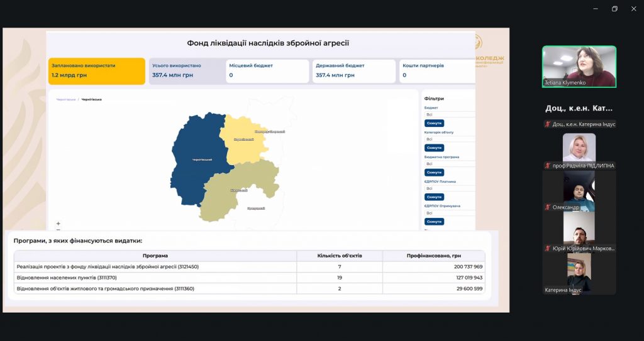Open the Категорія об'єкту filter dropdown
The image size is (644, 341).
449,139
